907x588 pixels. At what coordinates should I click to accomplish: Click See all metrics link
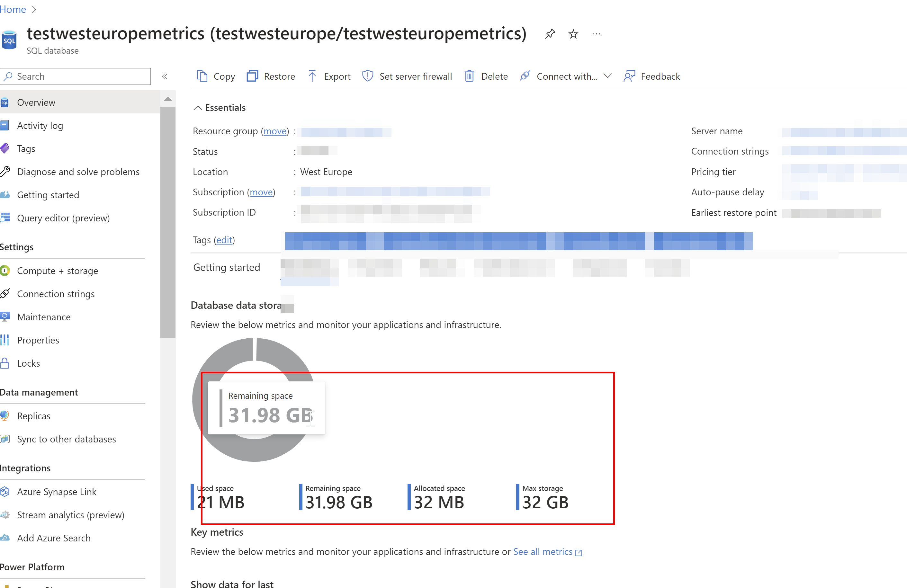(x=543, y=551)
